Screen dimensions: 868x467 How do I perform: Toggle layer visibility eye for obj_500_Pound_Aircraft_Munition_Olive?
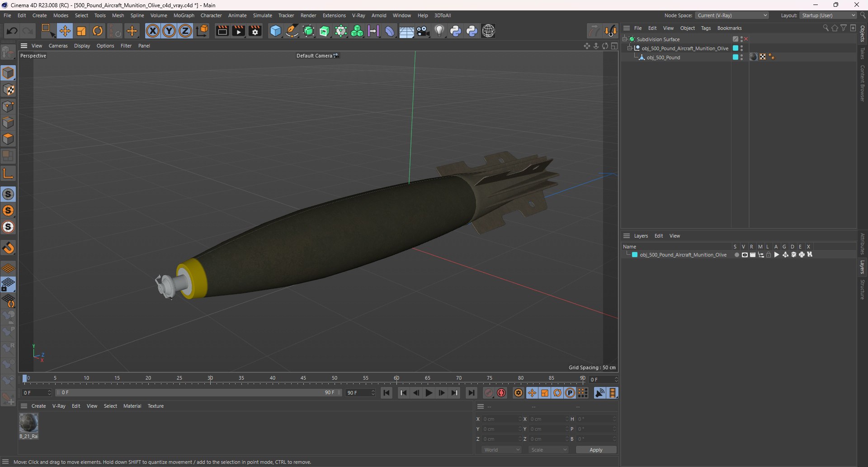tap(745, 255)
